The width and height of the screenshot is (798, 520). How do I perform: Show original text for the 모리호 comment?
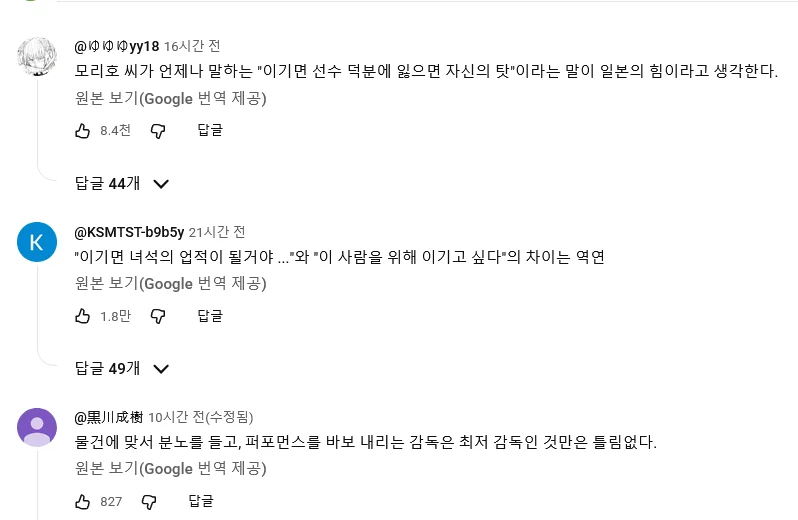[170, 98]
